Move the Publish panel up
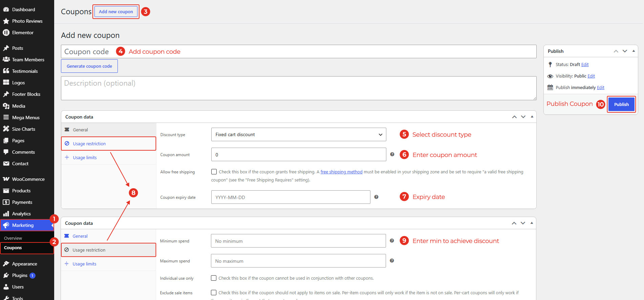This screenshot has height=300, width=644. coord(616,51)
